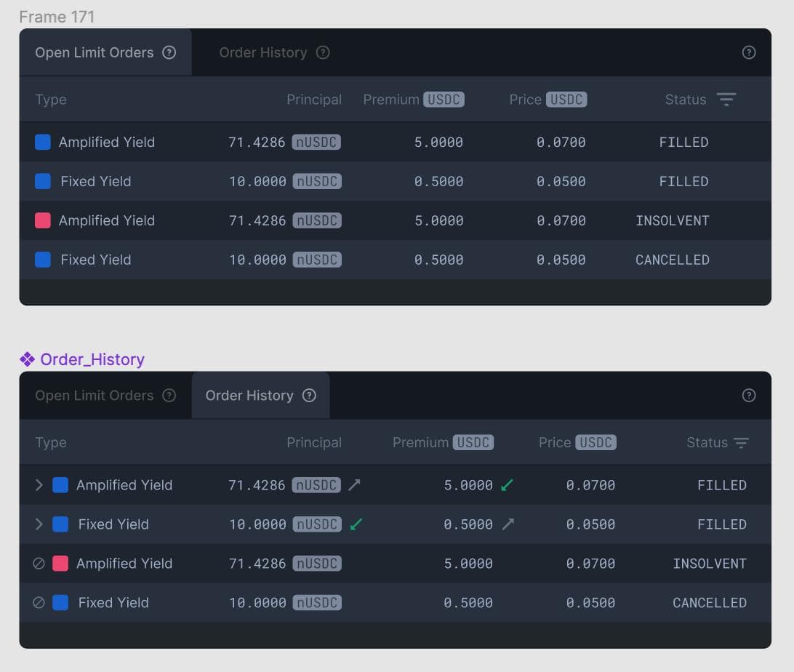This screenshot has height=672, width=794.
Task: Click far-right help icon in Frame 171 header
Action: [x=749, y=52]
